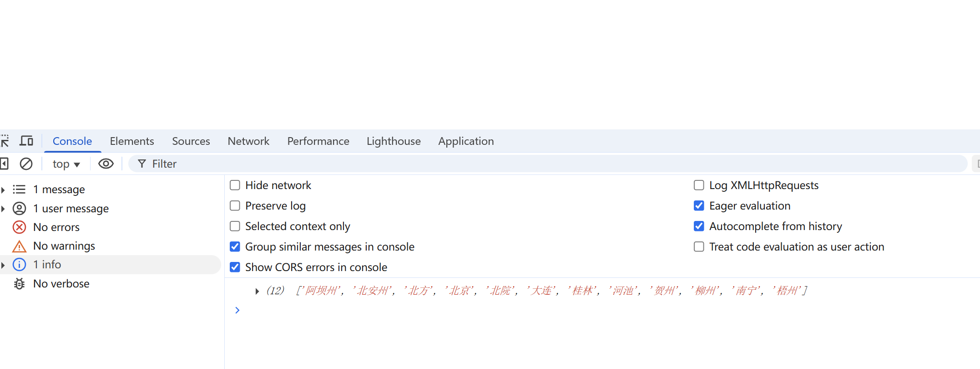Viewport: 980px width, 369px height.
Task: Clear the console with the ban icon
Action: coord(26,164)
